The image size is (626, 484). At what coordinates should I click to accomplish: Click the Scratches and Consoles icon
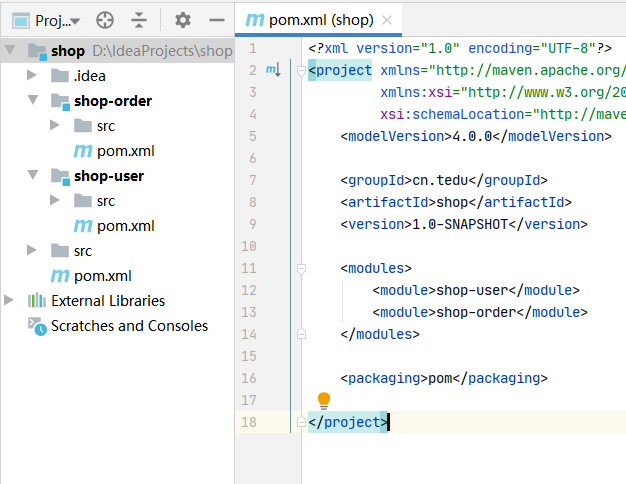37,326
